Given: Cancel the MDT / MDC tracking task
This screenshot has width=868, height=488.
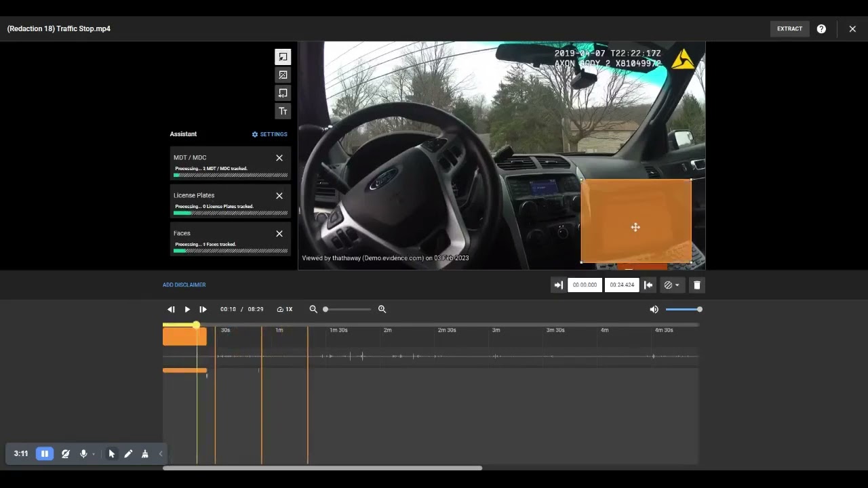Looking at the screenshot, I should 279,158.
